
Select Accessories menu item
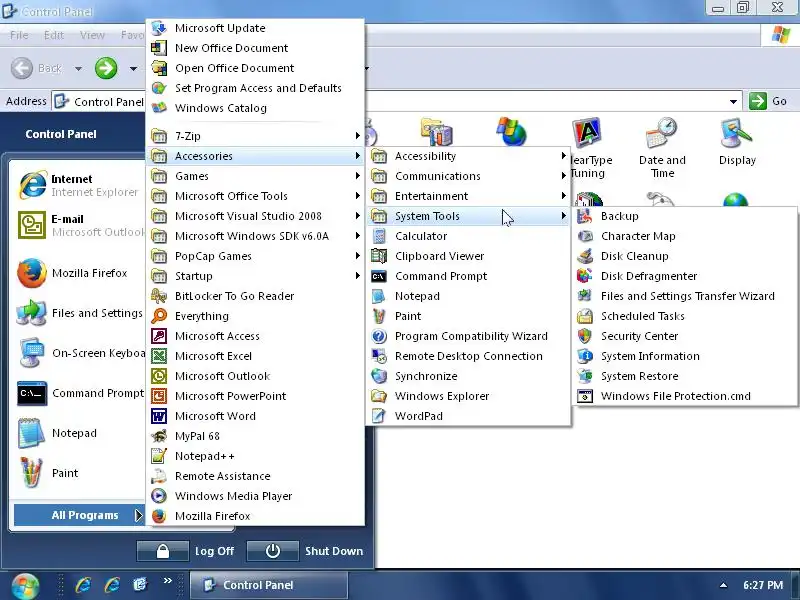[255, 156]
